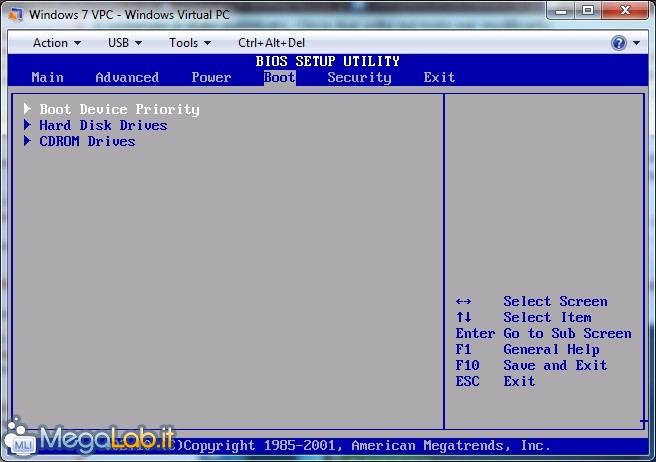Screen dimensions: 656x462
Task: Click the Windows Virtual PC title bar icon
Action: pyautogui.click(x=15, y=15)
